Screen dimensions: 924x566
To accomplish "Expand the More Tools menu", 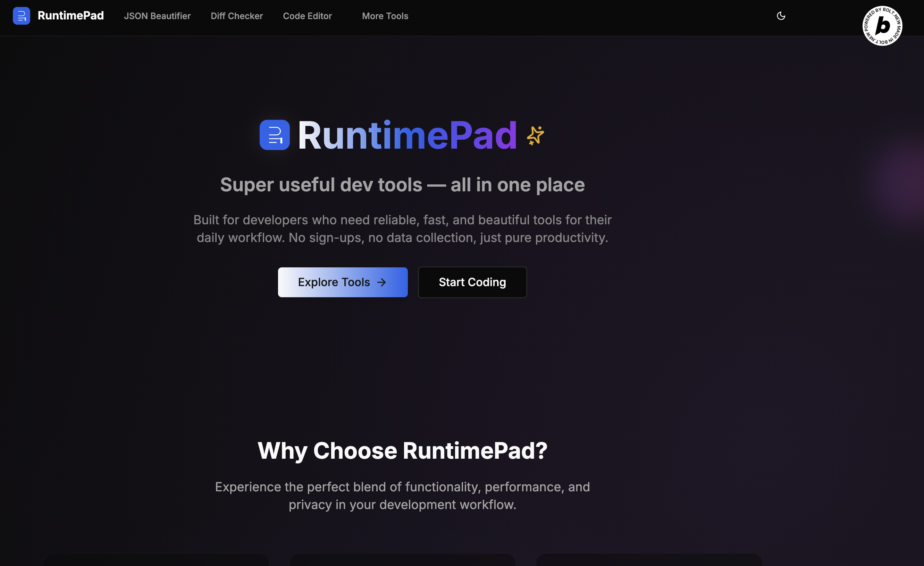I will 385,16.
